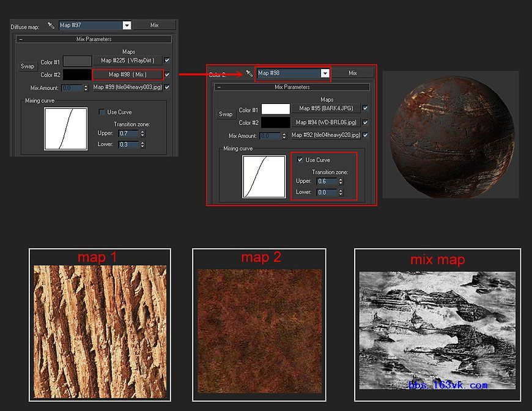The width and height of the screenshot is (532, 411).
Task: Open the Map #98 name dropdown
Action: click(x=325, y=73)
